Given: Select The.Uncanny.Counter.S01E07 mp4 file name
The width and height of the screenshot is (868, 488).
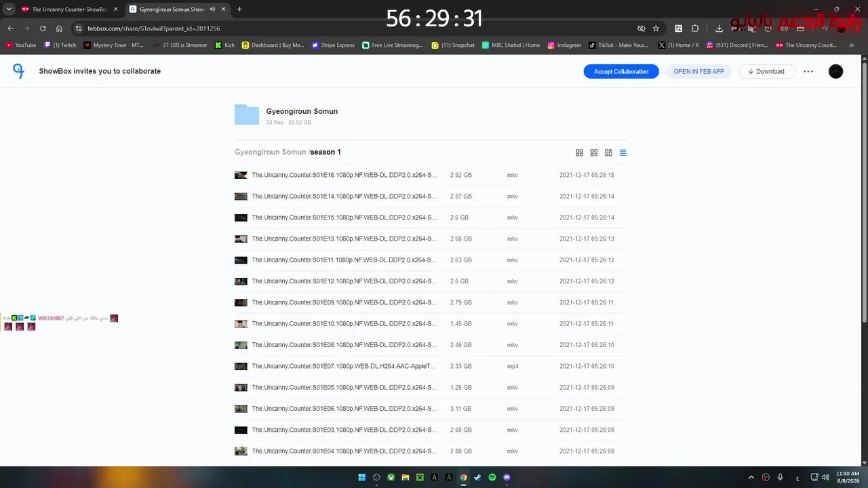Looking at the screenshot, I should click(x=343, y=366).
